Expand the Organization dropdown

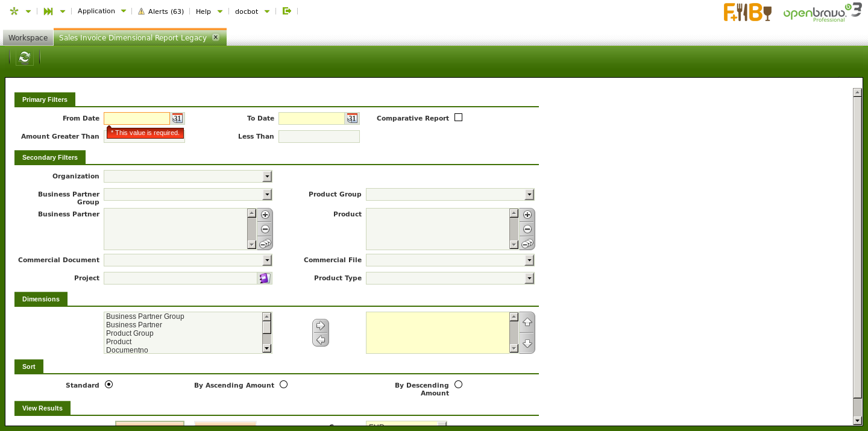point(267,177)
